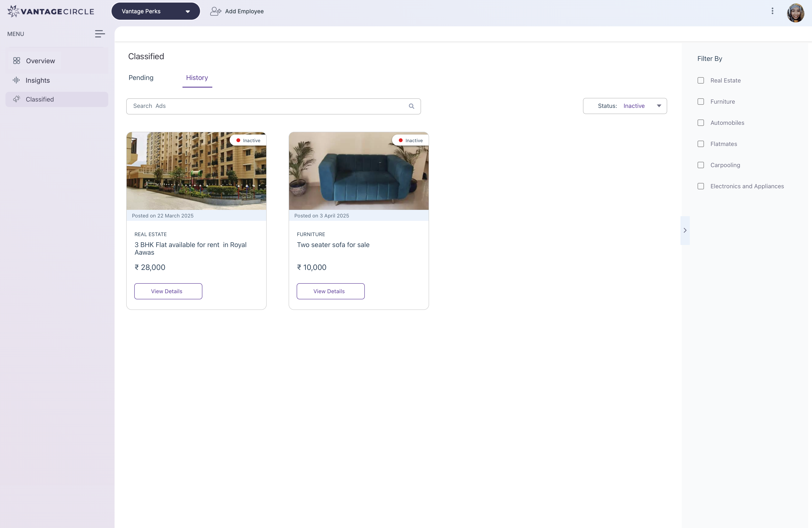812x528 pixels.
Task: Switch to the Pending tab
Action: click(x=141, y=78)
